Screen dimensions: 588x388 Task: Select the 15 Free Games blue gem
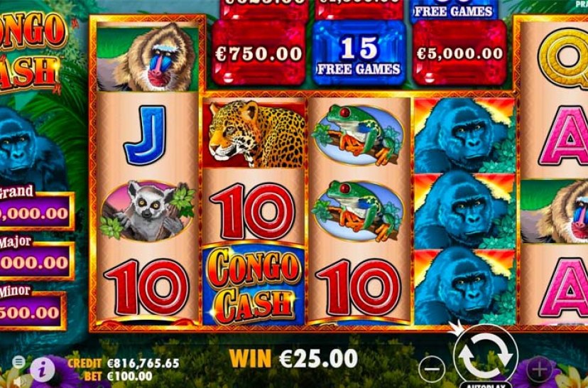tap(359, 54)
